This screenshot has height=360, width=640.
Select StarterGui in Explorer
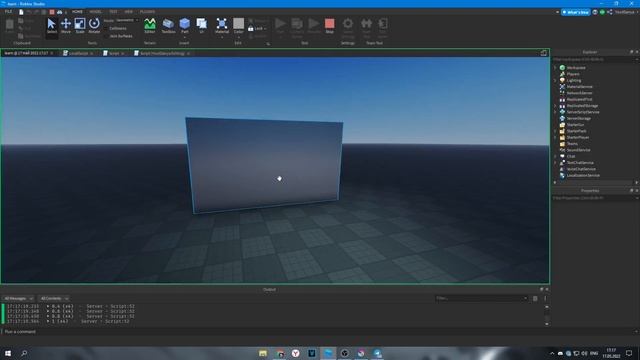(x=575, y=124)
